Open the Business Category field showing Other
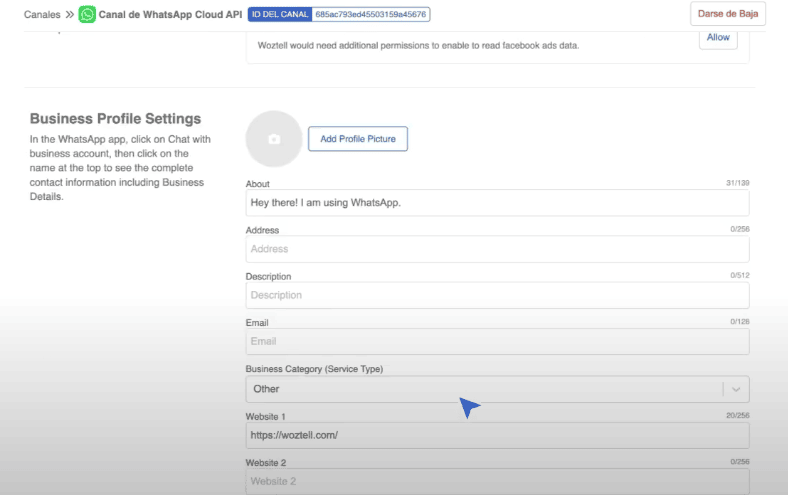The height and width of the screenshot is (495, 788). (x=497, y=389)
